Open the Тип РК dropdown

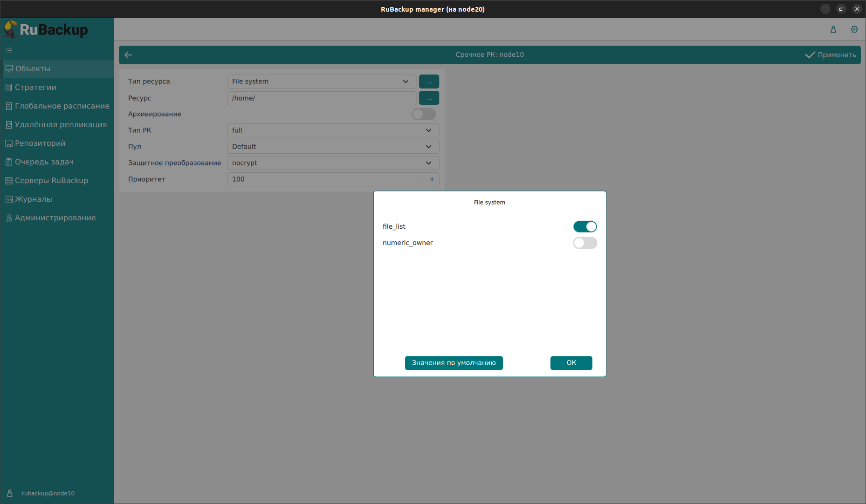pyautogui.click(x=333, y=130)
